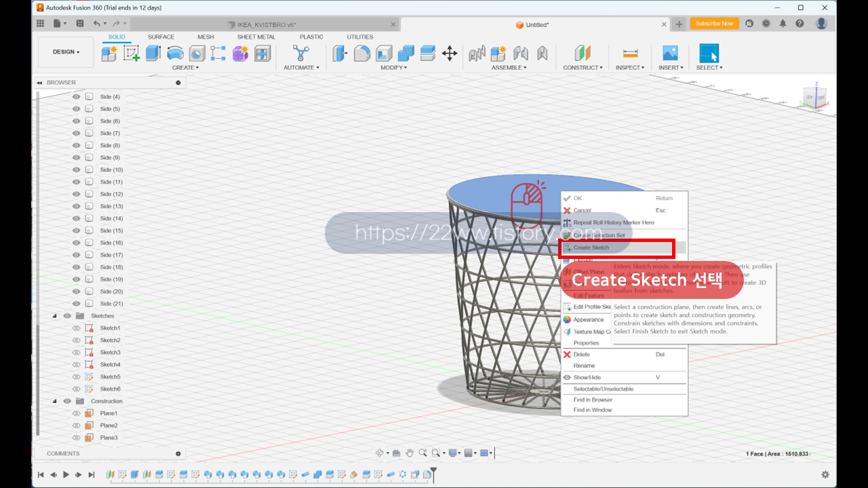The image size is (868, 488).
Task: Select the Revolve tool
Action: [175, 53]
